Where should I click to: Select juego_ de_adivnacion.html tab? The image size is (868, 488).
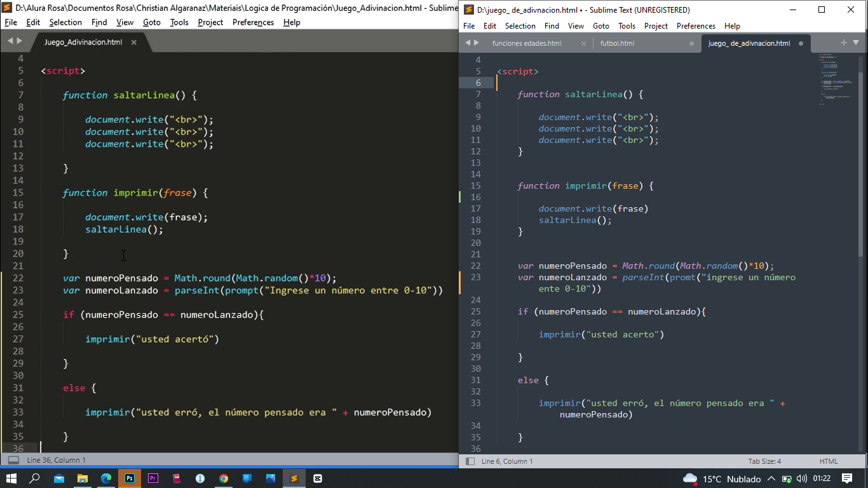(749, 43)
